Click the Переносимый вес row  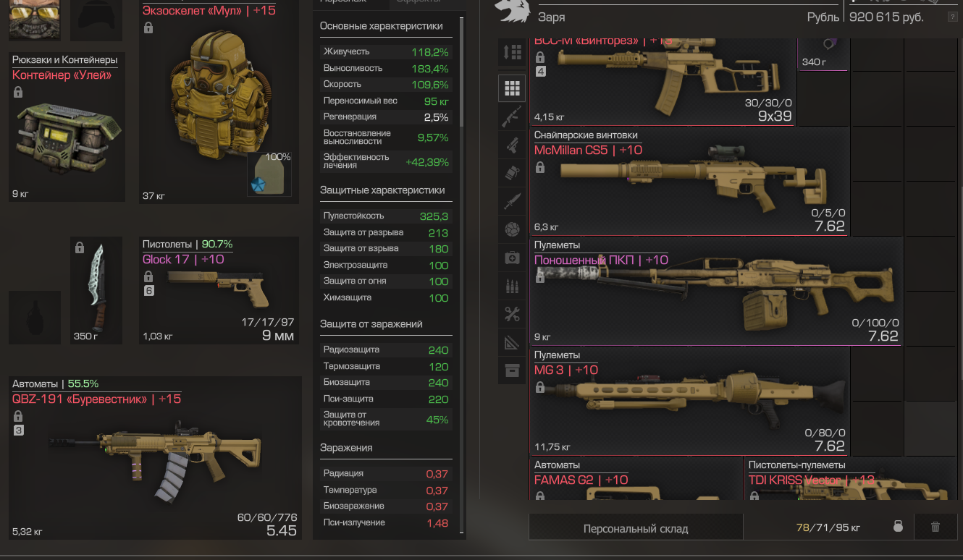386,101
